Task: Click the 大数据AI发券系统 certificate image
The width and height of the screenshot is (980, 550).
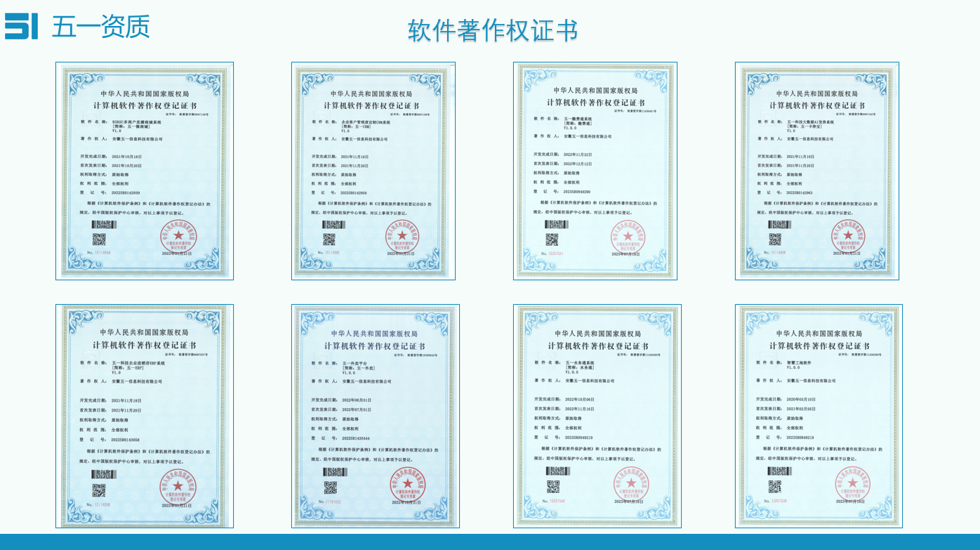Action: 817,171
